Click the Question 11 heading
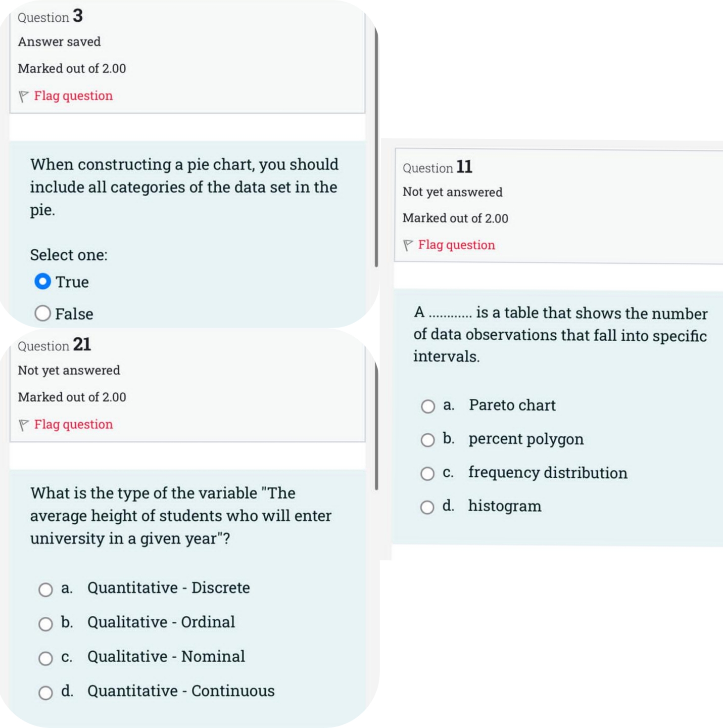The width and height of the screenshot is (723, 728). [x=438, y=167]
